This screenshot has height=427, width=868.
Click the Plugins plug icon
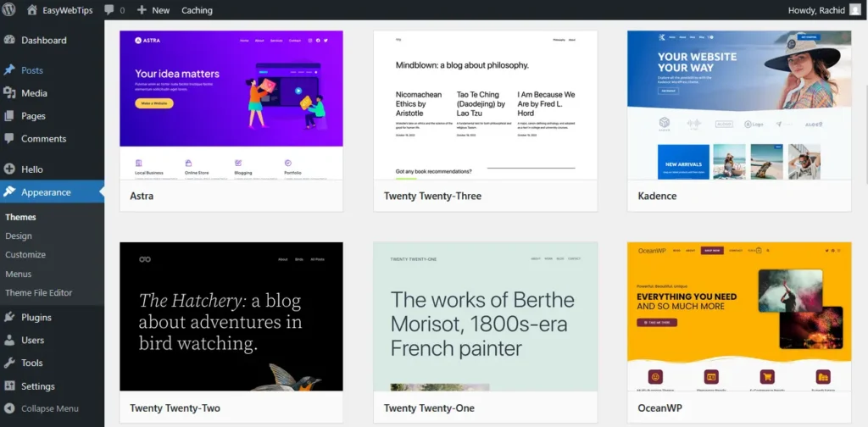[9, 318]
